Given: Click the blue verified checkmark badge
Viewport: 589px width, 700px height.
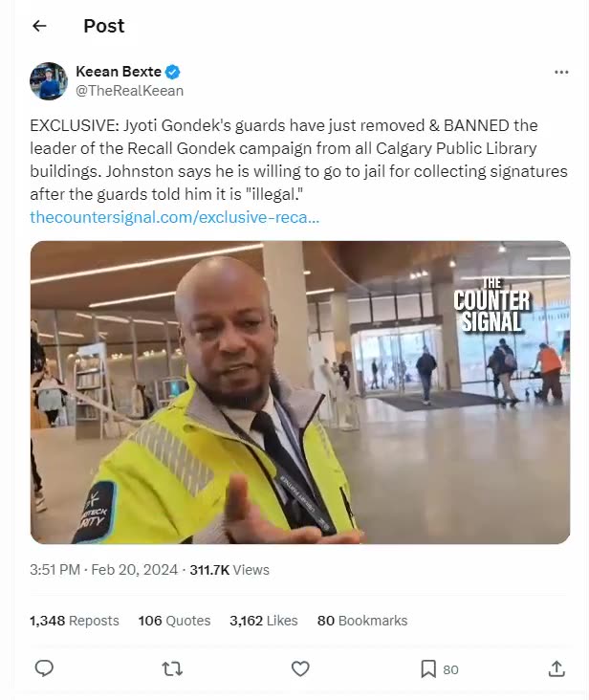Looking at the screenshot, I should pyautogui.click(x=173, y=72).
